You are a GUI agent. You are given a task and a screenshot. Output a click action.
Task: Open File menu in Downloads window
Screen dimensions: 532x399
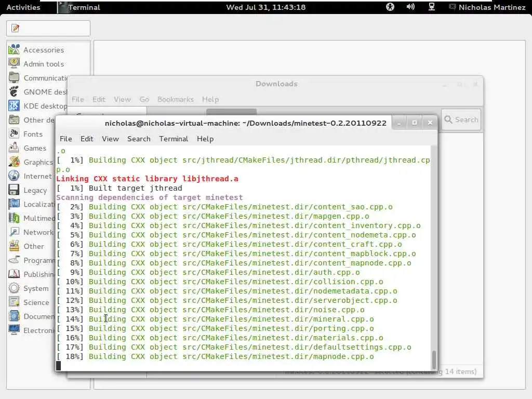[78, 99]
